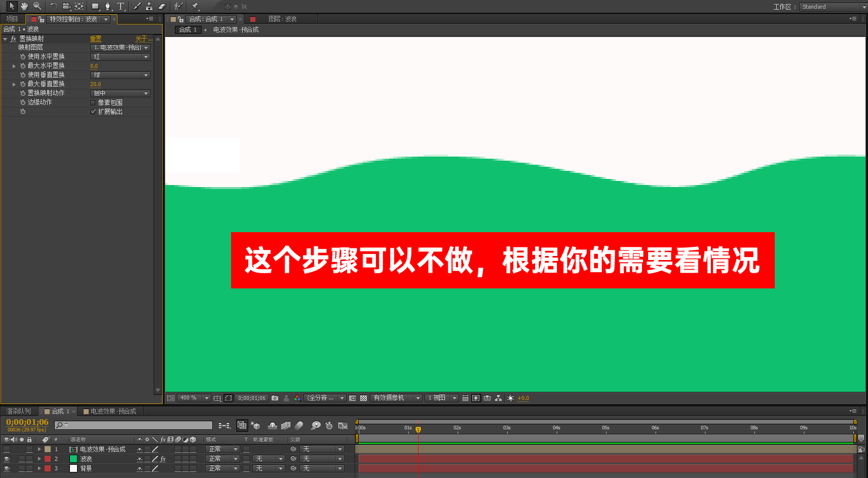Image resolution: width=868 pixels, height=478 pixels.
Task: Reset exposure aperture icon in viewer
Action: (x=510, y=398)
